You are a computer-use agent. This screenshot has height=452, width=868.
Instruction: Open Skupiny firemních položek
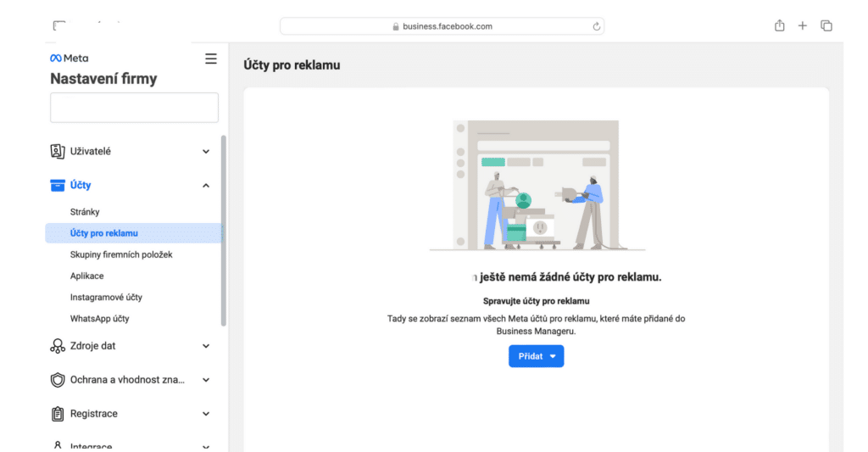121,254
